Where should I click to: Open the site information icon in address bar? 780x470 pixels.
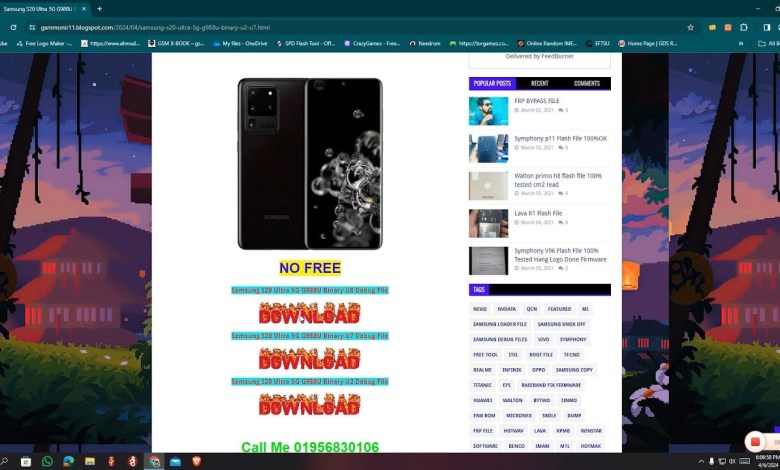[x=32, y=27]
